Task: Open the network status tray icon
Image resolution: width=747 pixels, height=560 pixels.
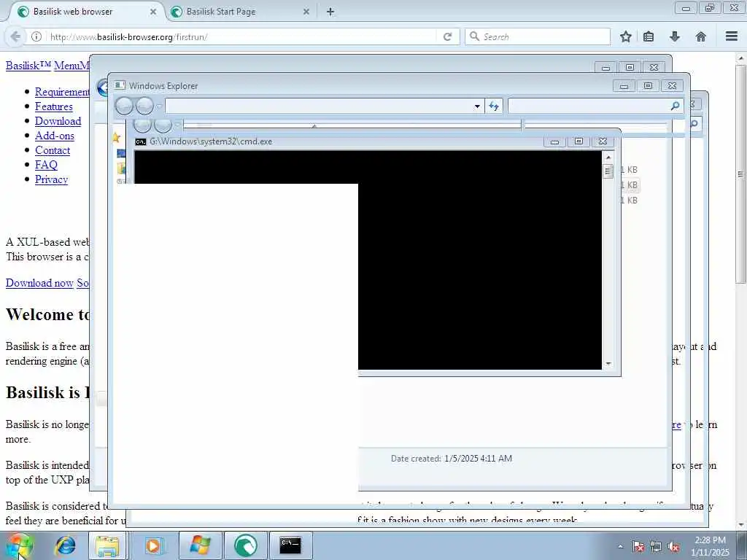Action: tap(656, 547)
